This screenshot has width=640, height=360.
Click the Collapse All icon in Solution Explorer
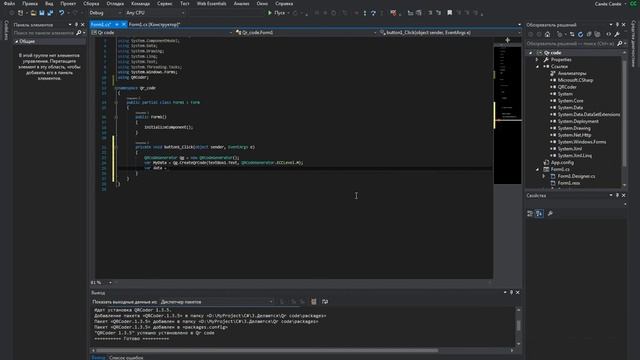(589, 35)
